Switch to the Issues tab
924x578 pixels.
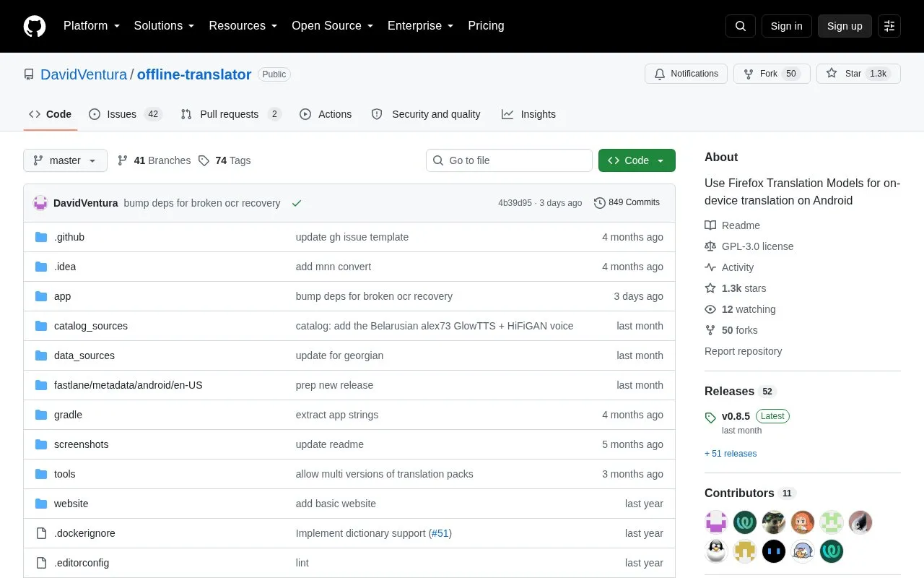(x=125, y=114)
